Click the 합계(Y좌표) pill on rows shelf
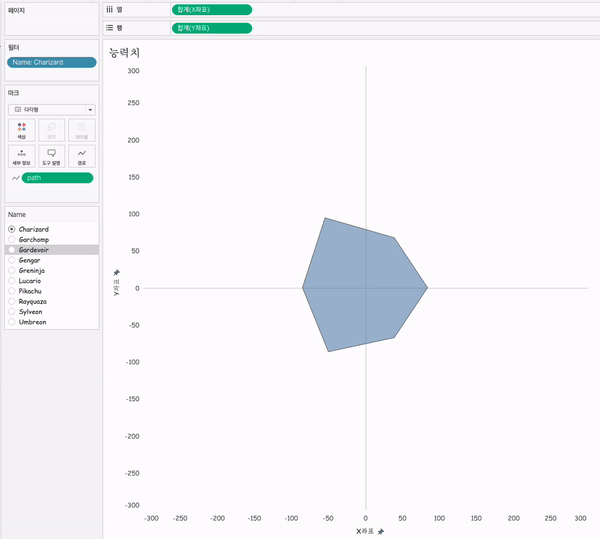600x539 pixels. (x=212, y=28)
